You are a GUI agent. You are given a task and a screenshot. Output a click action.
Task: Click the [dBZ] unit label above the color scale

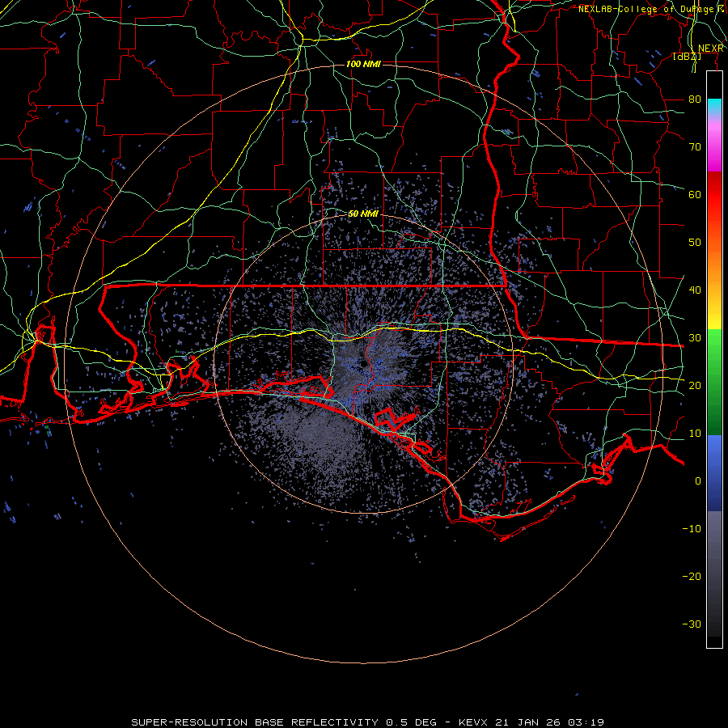coord(687,57)
